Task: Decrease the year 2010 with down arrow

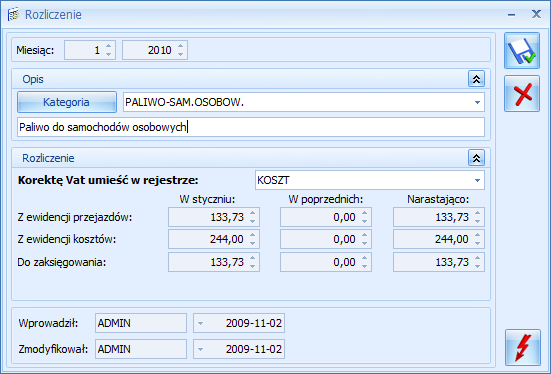Action: tap(181, 54)
